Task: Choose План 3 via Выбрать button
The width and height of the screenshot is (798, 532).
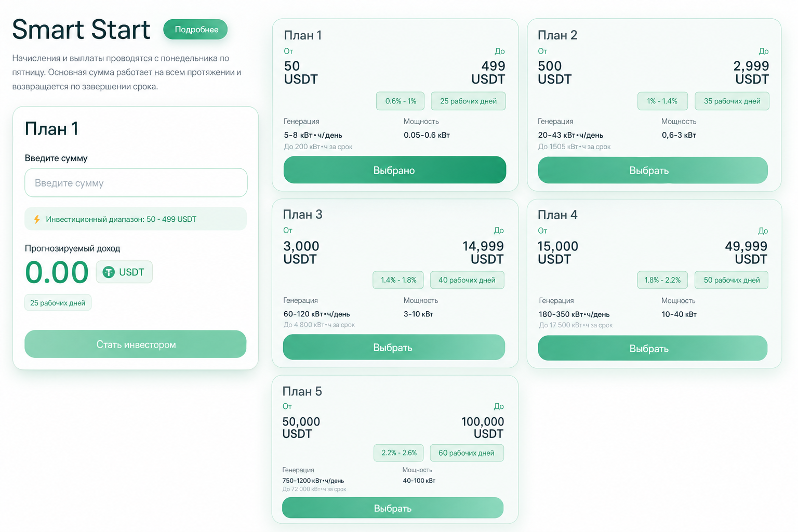Action: (x=394, y=348)
